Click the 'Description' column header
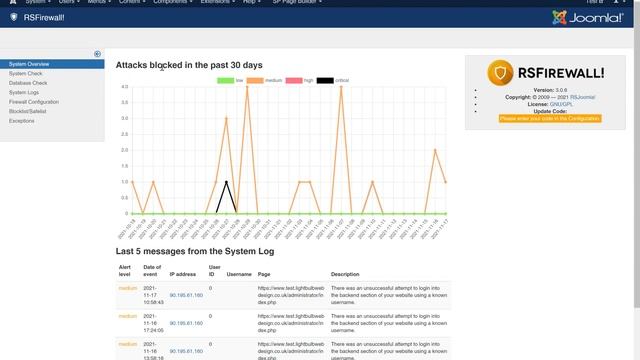This screenshot has width=640, height=360. 345,274
